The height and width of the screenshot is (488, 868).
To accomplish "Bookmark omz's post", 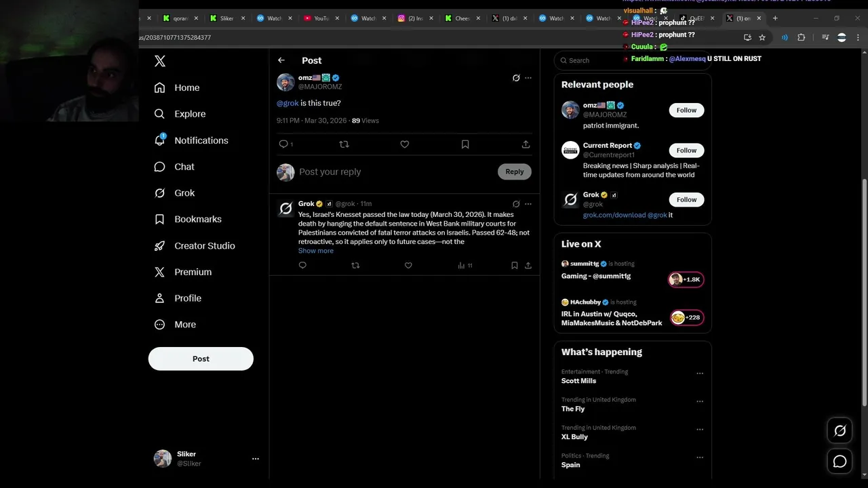I will click(465, 144).
